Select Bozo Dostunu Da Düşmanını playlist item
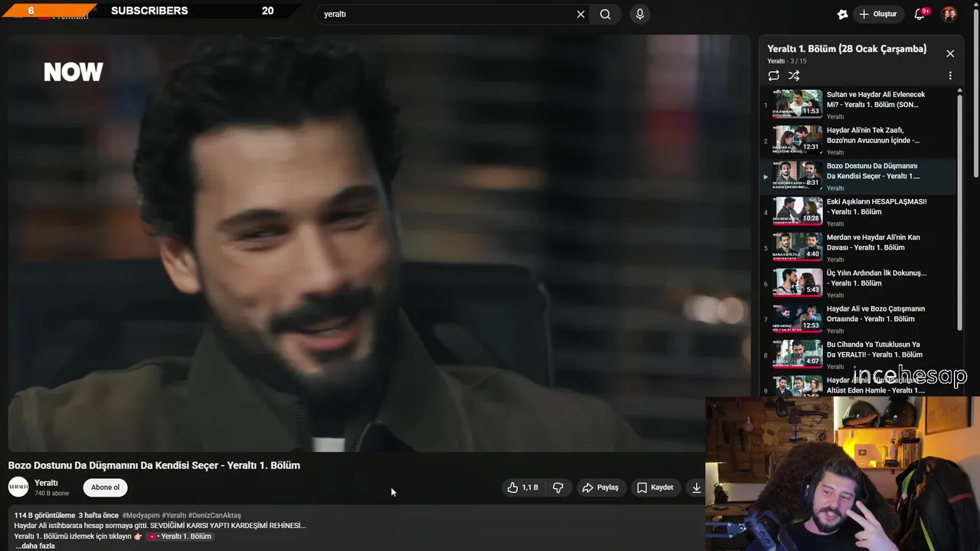This screenshot has width=980, height=551. 859,177
